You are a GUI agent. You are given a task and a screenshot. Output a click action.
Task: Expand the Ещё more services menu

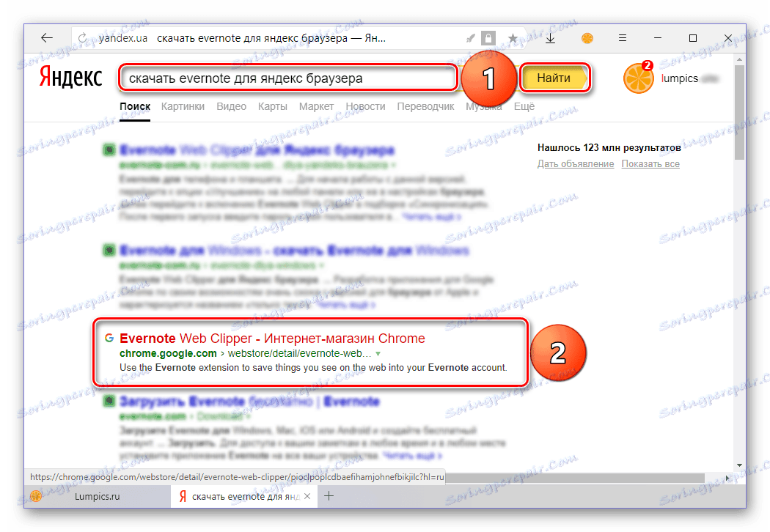point(524,106)
